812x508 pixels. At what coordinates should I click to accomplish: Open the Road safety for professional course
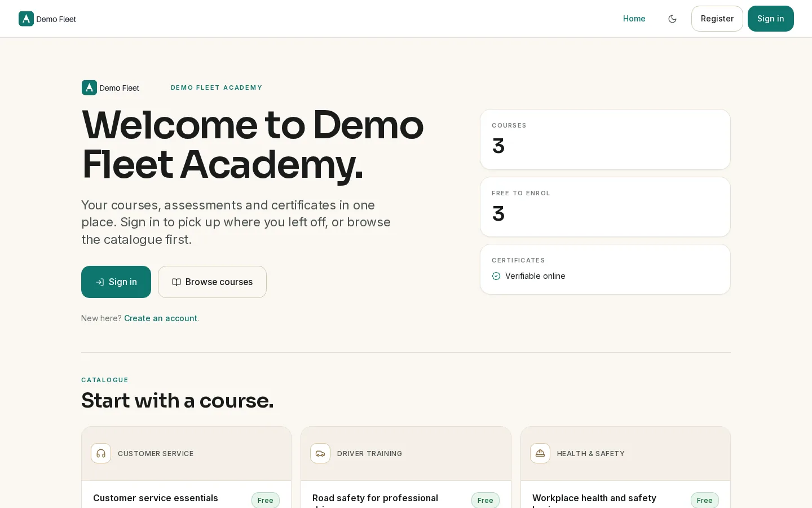point(375,500)
